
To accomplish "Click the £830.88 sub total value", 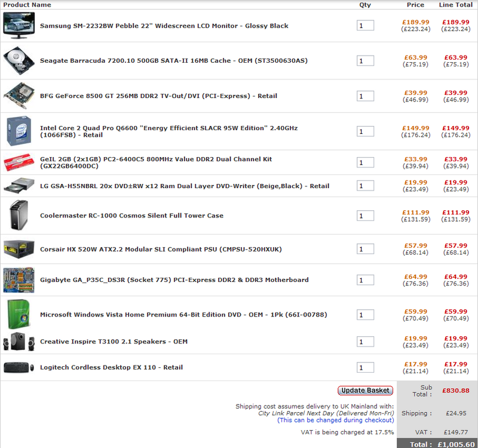I will [x=456, y=391].
